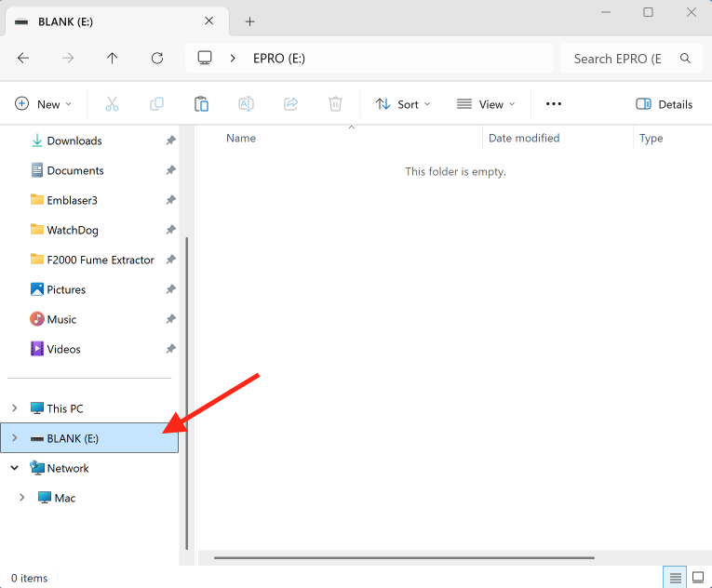Switch to large thumbnails view in status bar
The height and width of the screenshot is (588, 712).
point(697,578)
